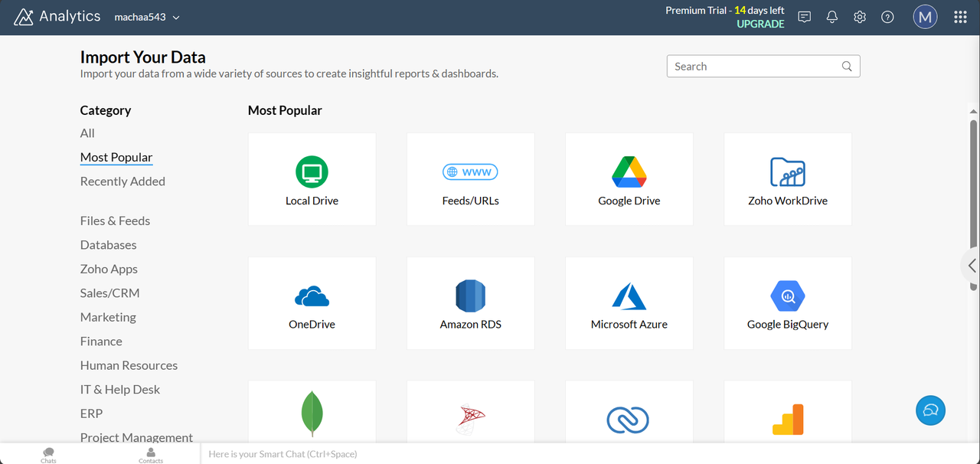
Task: Open the settings gear icon
Action: (860, 17)
